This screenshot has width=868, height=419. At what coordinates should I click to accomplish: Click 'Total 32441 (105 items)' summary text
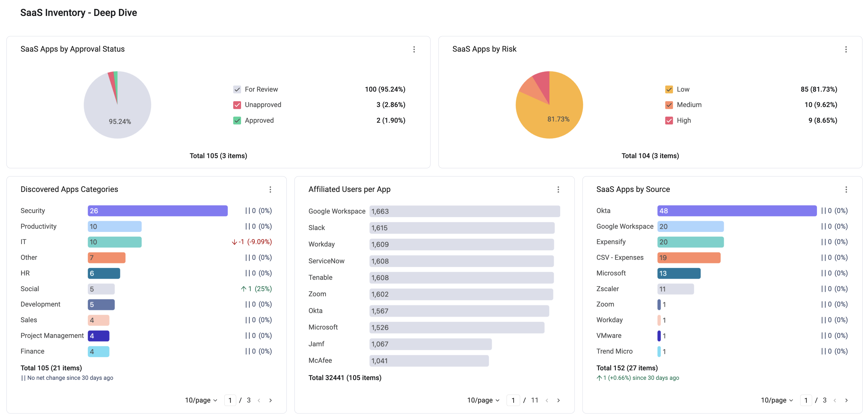click(x=345, y=378)
